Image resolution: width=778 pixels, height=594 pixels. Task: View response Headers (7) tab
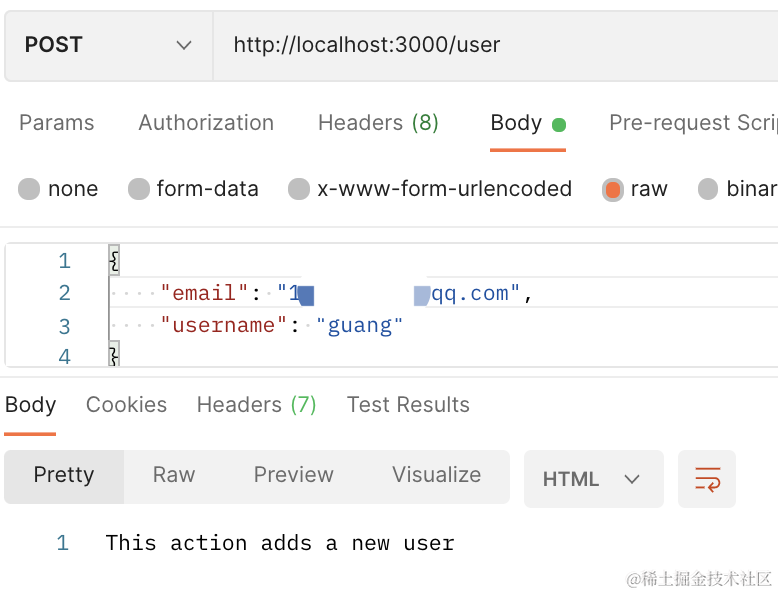click(256, 405)
